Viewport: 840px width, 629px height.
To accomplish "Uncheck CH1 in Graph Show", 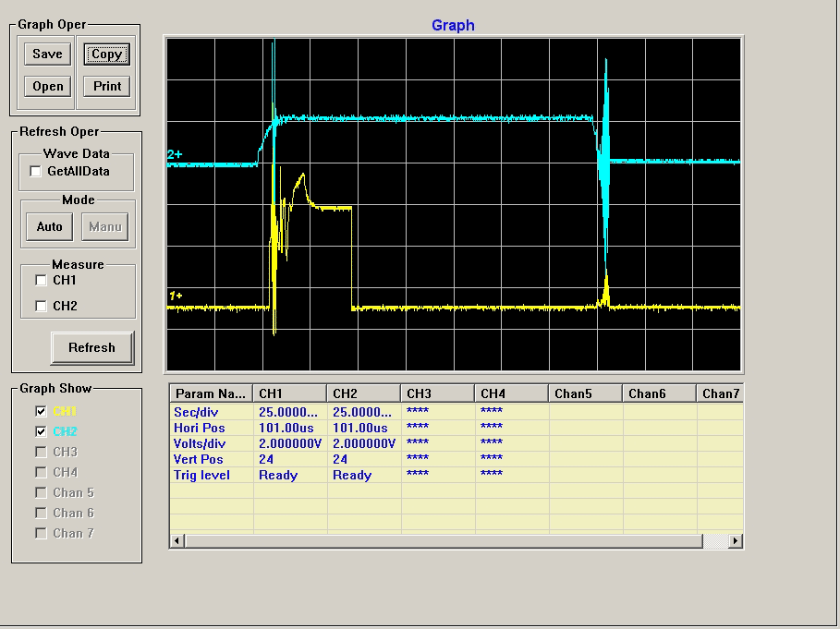I will click(41, 411).
